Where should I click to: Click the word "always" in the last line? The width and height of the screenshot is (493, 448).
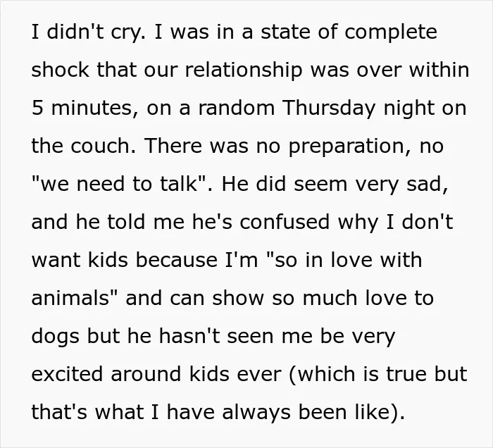(256, 413)
